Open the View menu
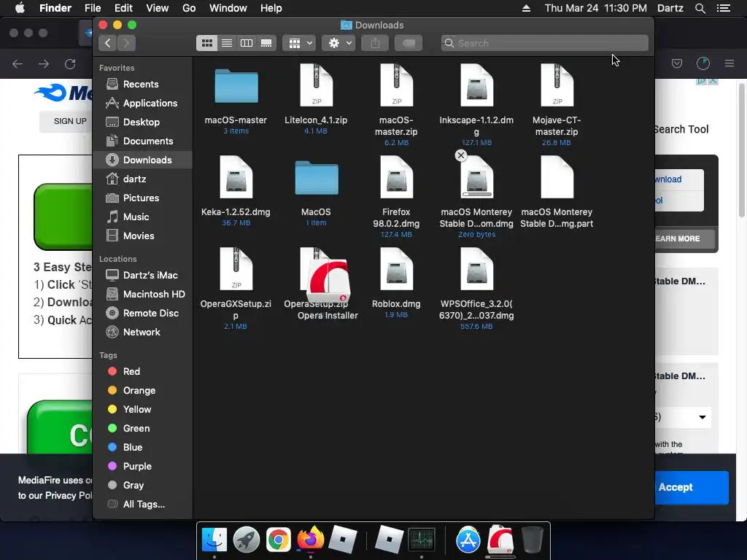 [158, 8]
